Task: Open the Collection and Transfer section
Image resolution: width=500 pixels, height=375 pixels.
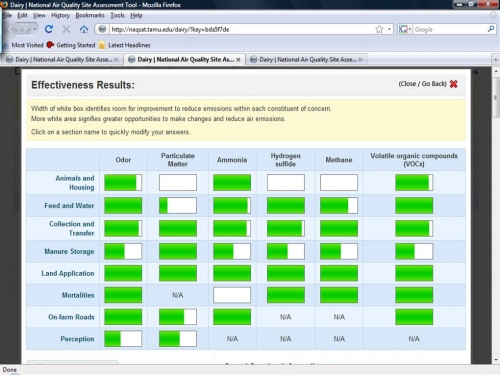Action: (x=72, y=228)
